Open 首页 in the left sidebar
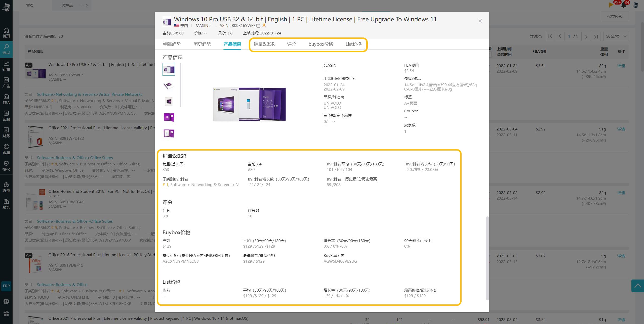644x324 pixels. [6, 33]
